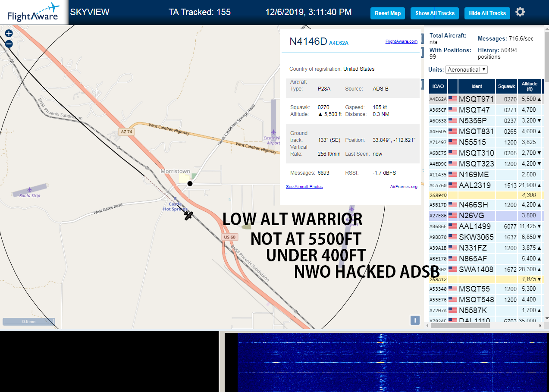Select the 26894D aircraft row
The height and width of the screenshot is (392, 549).
(486, 195)
